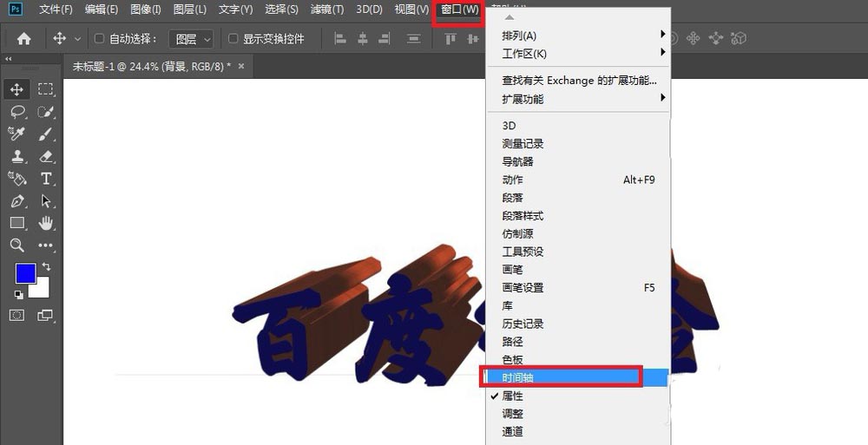Open the Move tool preset picker arrow

click(x=77, y=39)
